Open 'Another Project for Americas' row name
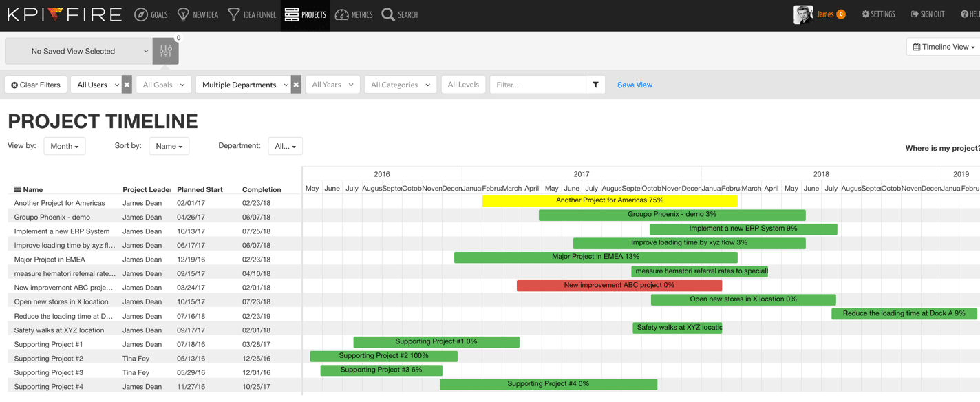Image resolution: width=980 pixels, height=402 pixels. pyautogui.click(x=60, y=203)
